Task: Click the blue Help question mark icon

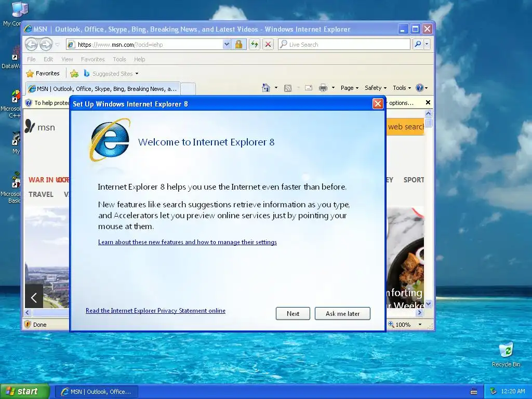Action: coord(420,88)
